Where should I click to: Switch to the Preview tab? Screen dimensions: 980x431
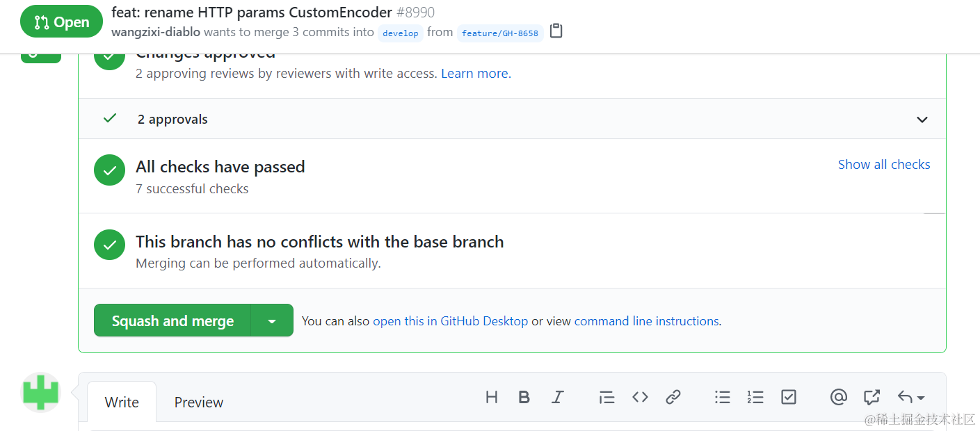tap(199, 402)
